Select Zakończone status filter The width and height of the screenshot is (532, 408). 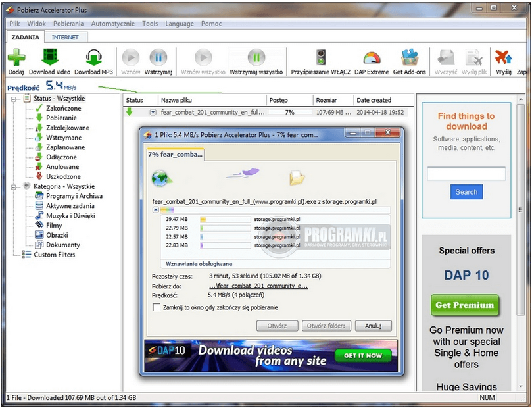pos(63,109)
